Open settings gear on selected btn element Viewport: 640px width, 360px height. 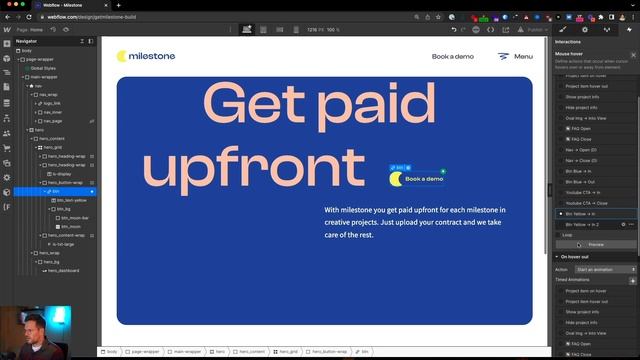(x=408, y=168)
